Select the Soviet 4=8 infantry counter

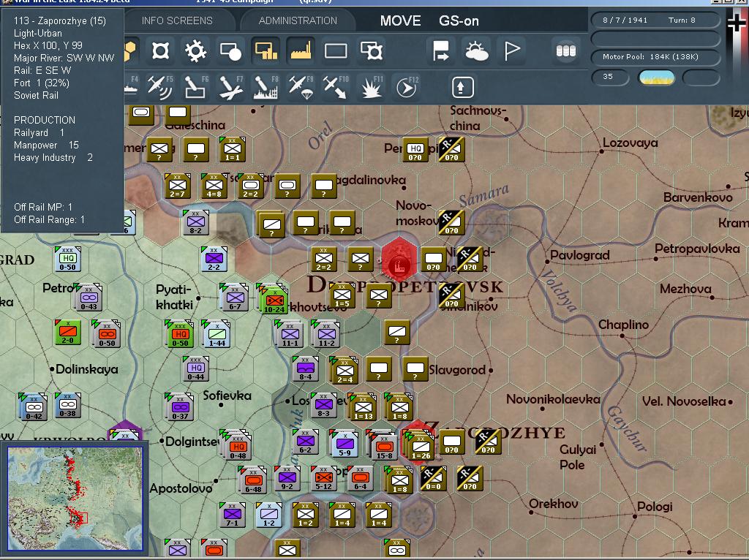click(214, 186)
